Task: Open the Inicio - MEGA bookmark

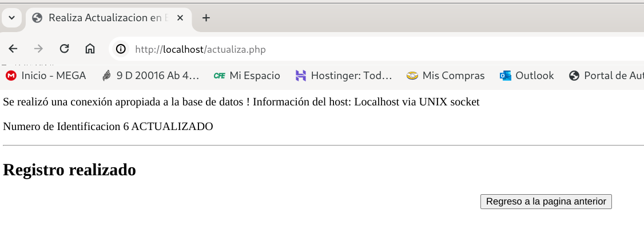Action: click(x=46, y=76)
